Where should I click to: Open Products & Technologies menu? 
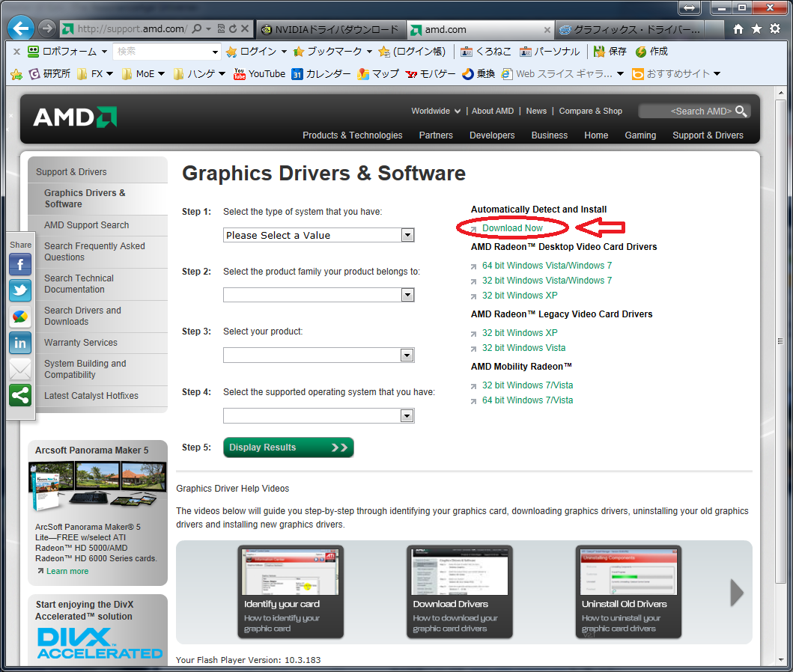tap(353, 135)
